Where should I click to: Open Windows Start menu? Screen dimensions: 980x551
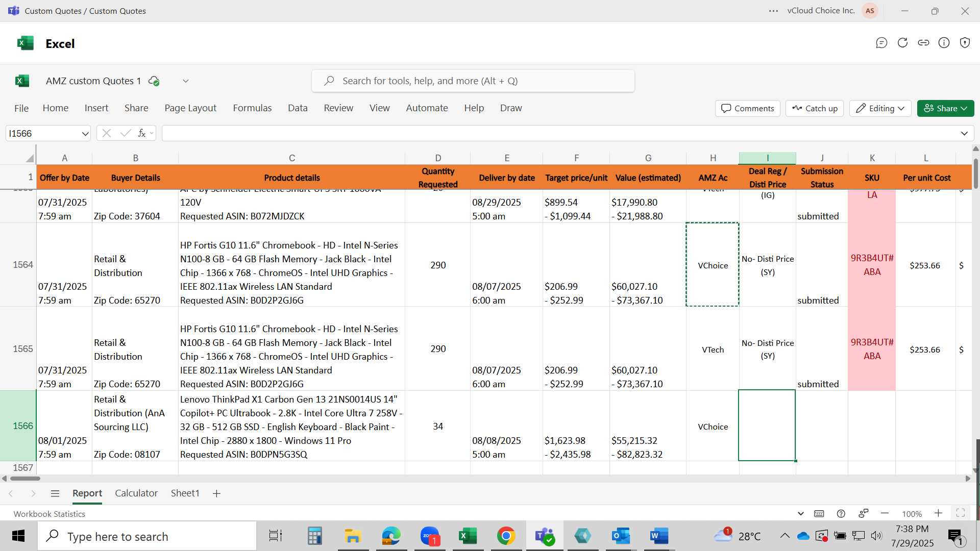tap(18, 536)
